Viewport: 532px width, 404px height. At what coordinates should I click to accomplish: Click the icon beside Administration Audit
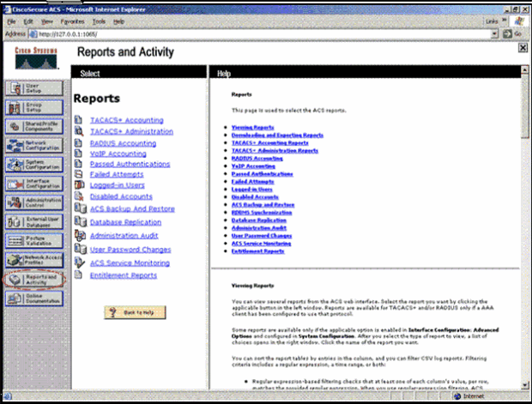click(x=81, y=235)
